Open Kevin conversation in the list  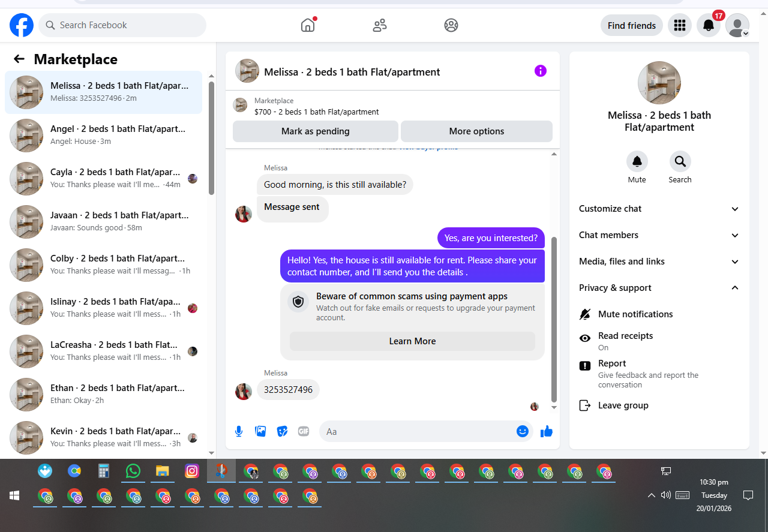[x=103, y=438]
